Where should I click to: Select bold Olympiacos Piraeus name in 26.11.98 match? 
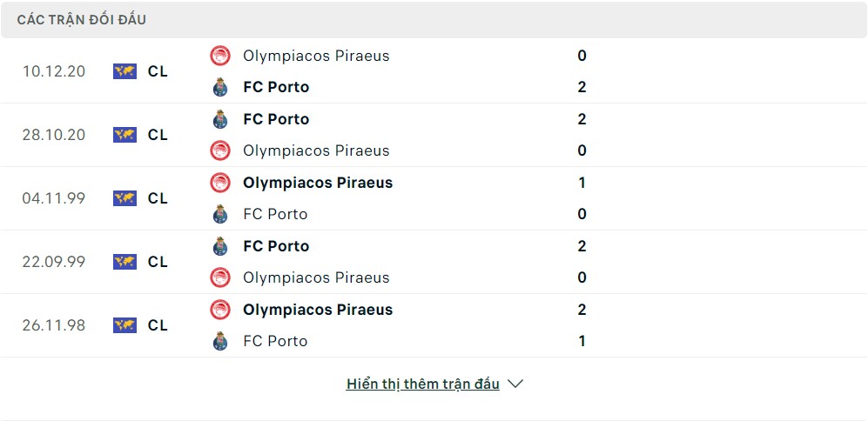click(318, 310)
